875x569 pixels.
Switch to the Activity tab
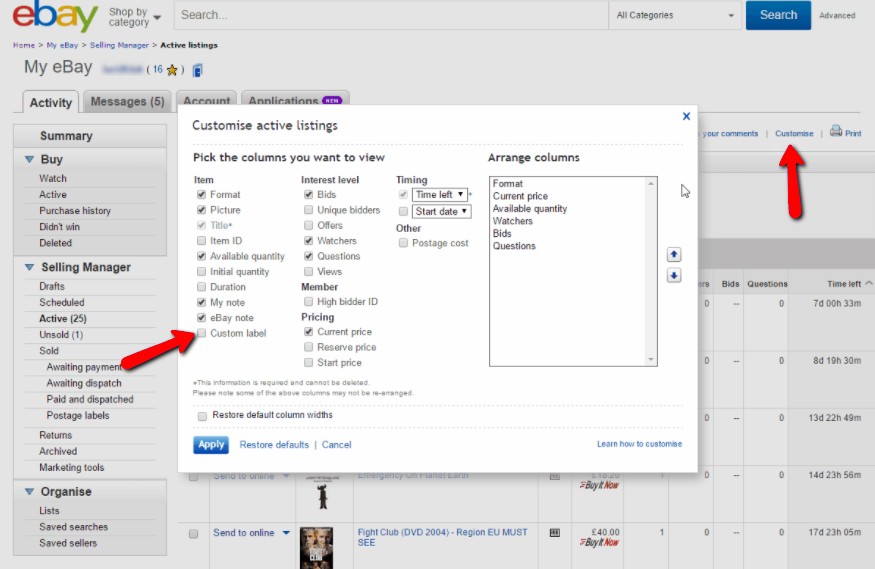(51, 103)
